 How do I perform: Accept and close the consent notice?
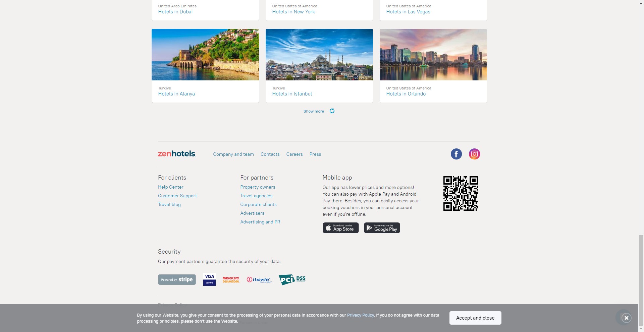point(475,318)
